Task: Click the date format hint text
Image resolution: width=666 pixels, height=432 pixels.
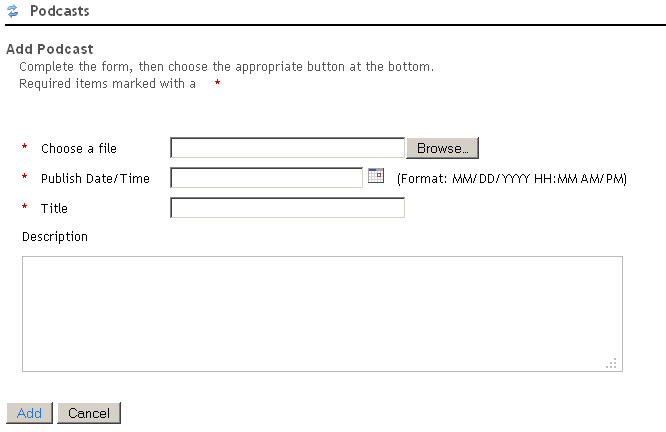Action: [x=512, y=179]
